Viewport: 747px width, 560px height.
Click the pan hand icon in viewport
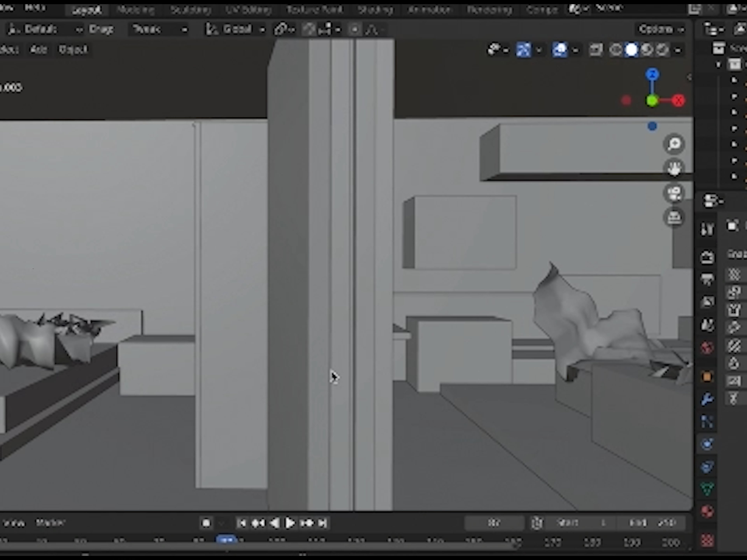pyautogui.click(x=674, y=168)
